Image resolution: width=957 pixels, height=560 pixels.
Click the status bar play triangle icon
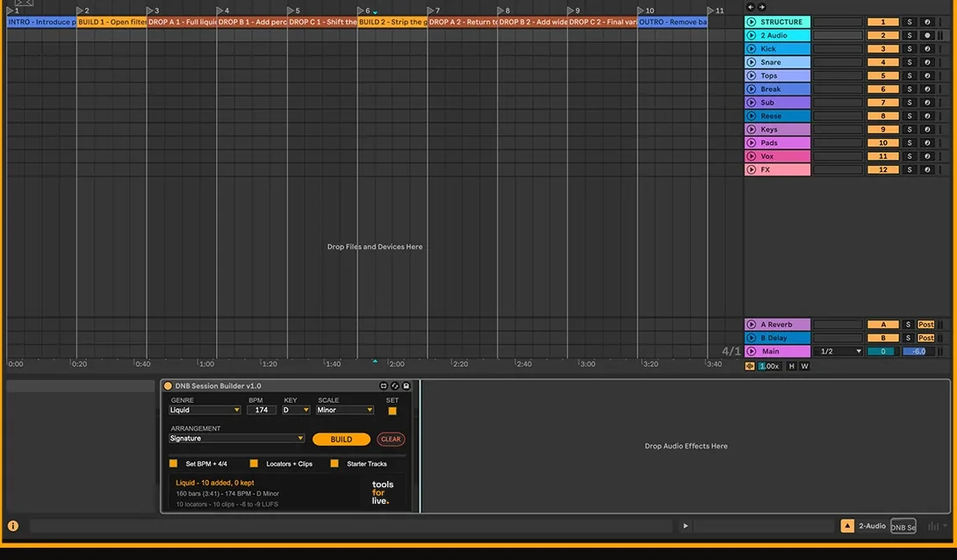[686, 526]
